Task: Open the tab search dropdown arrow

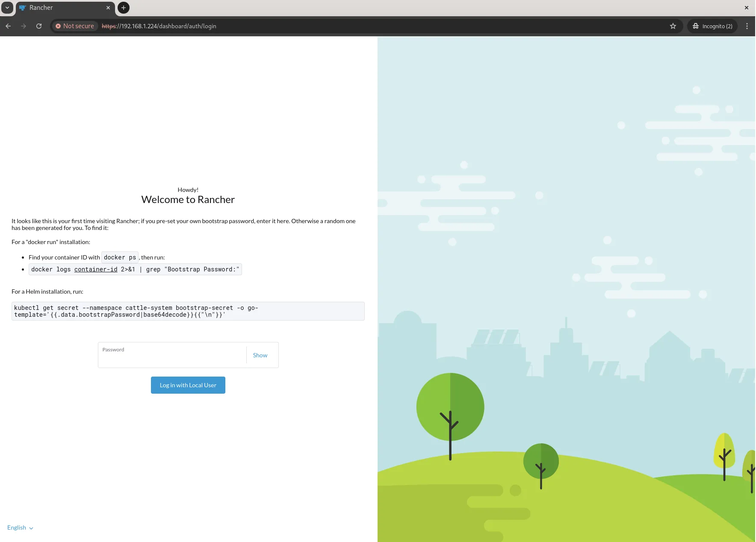Action: 7,8
